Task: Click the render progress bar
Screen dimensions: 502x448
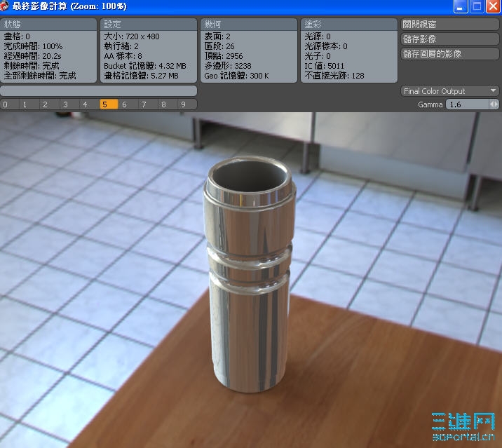Action: point(99,90)
